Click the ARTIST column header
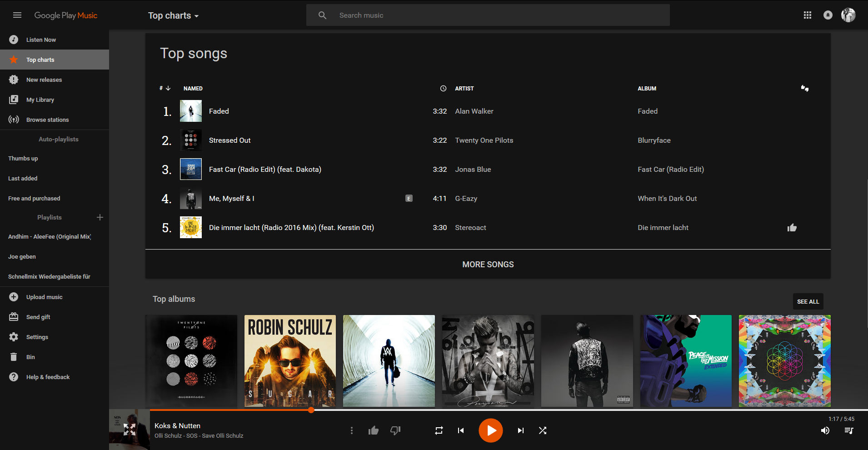868x450 pixels. (x=464, y=89)
